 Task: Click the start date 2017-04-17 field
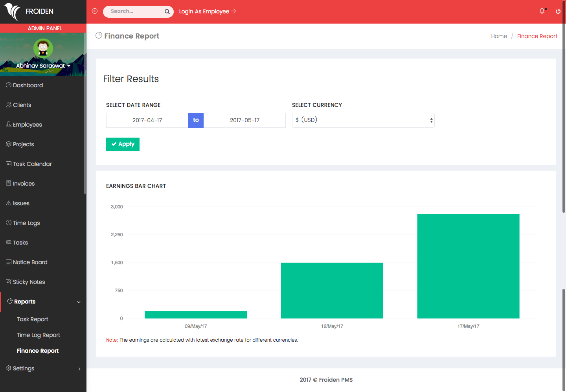click(147, 120)
